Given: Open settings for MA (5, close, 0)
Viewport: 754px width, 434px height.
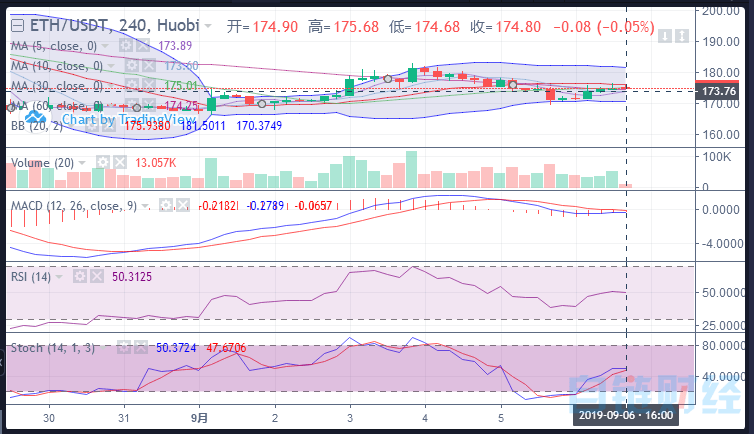Looking at the screenshot, I should click(126, 46).
